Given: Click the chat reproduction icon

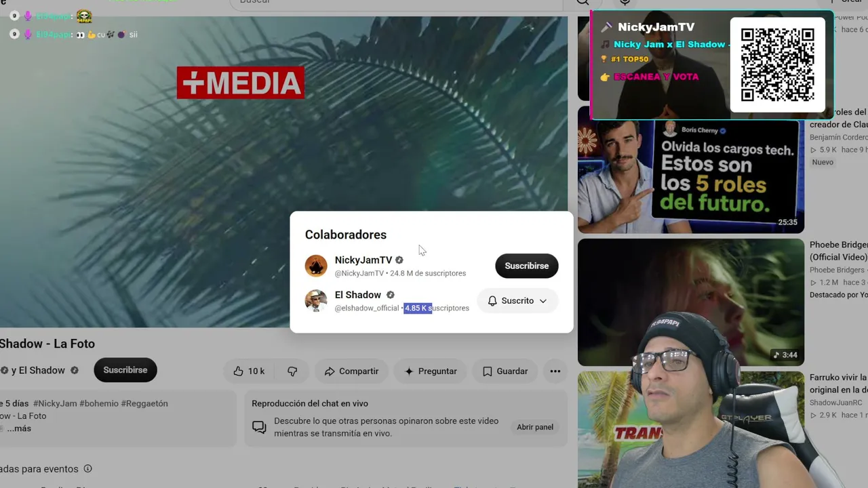Looking at the screenshot, I should (x=259, y=427).
